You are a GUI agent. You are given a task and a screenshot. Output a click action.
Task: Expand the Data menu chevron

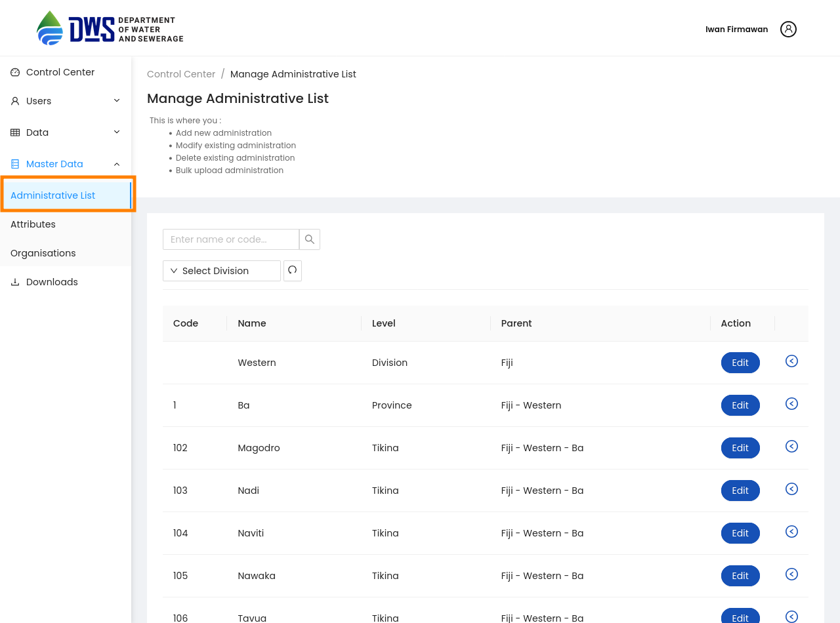click(117, 132)
